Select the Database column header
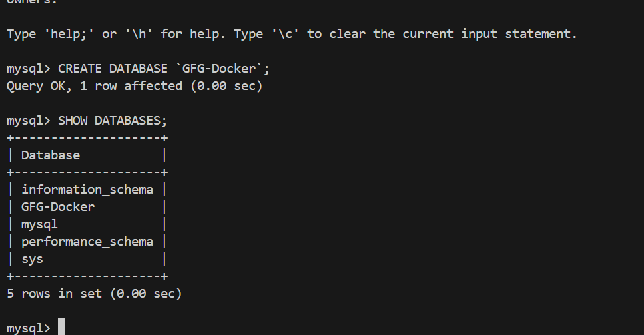644x335 pixels. (x=50, y=155)
